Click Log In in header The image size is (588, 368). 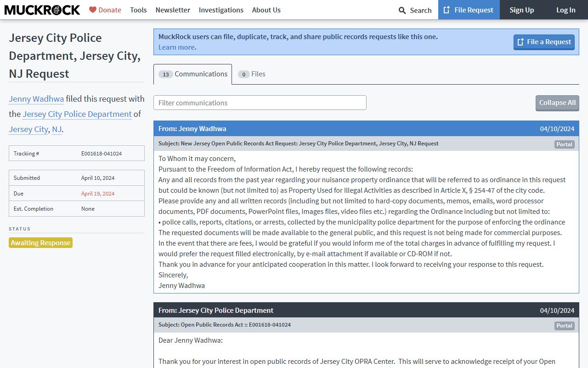(566, 10)
